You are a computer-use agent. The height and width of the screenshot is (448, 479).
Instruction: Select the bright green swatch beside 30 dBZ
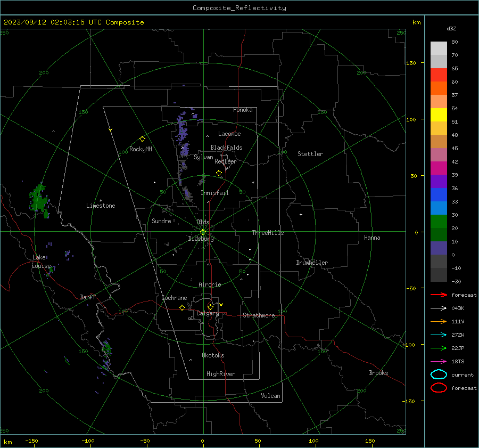(x=439, y=222)
